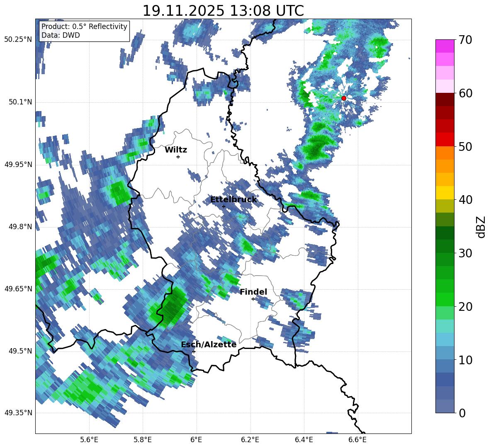Click the dBZ colorbar axis label
491x448 pixels.
tap(481, 227)
